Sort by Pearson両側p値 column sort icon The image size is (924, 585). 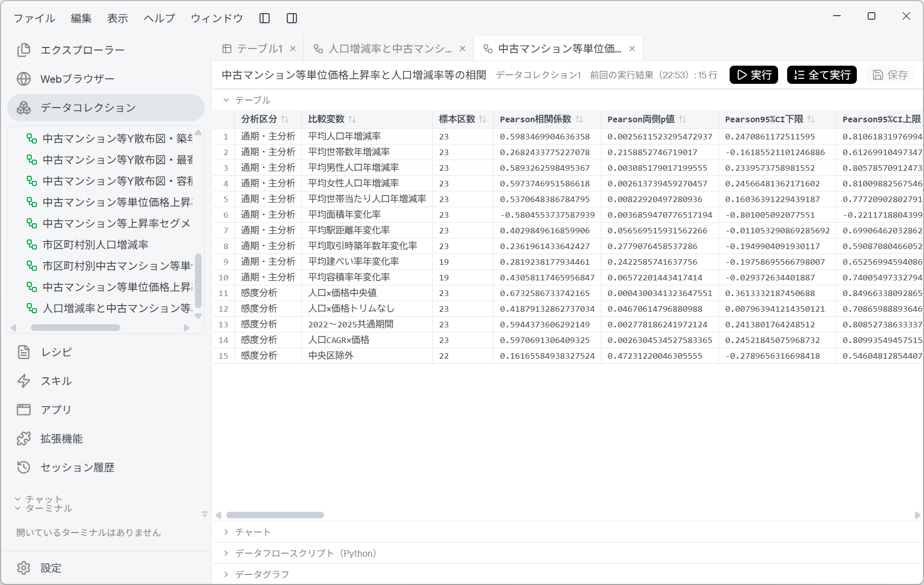(683, 119)
